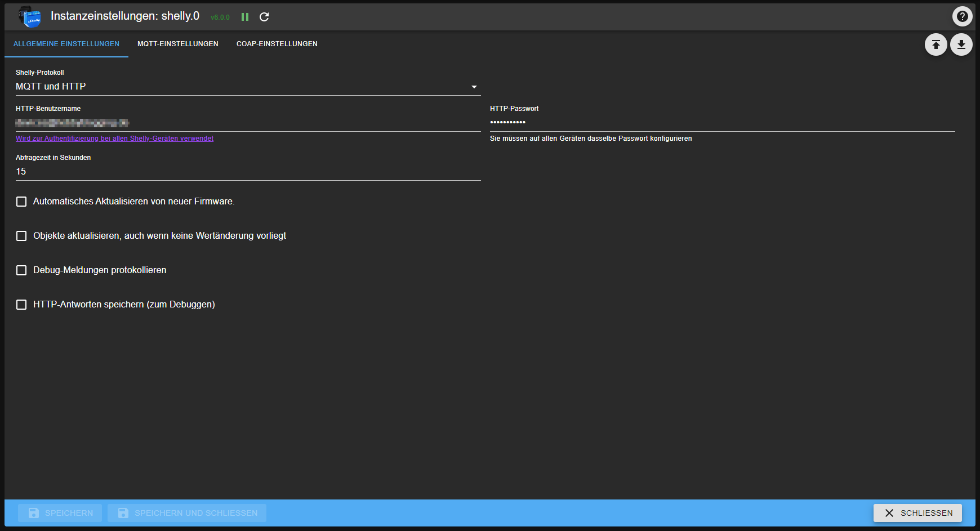Image resolution: width=980 pixels, height=531 pixels.
Task: Click the Shelly adapter logo icon
Action: [x=30, y=17]
